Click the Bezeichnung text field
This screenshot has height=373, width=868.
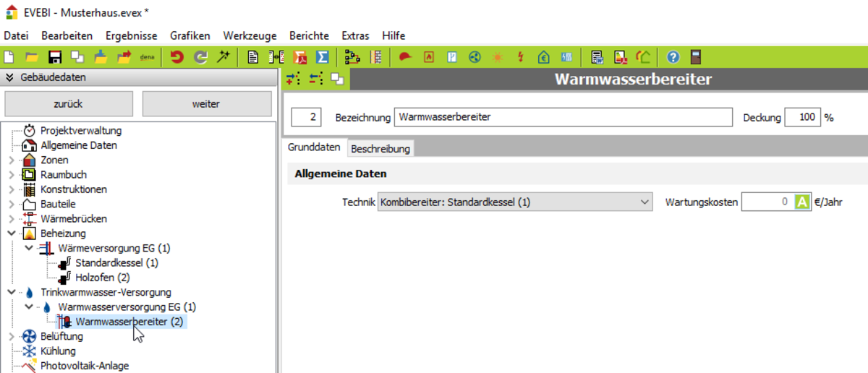pyautogui.click(x=563, y=117)
